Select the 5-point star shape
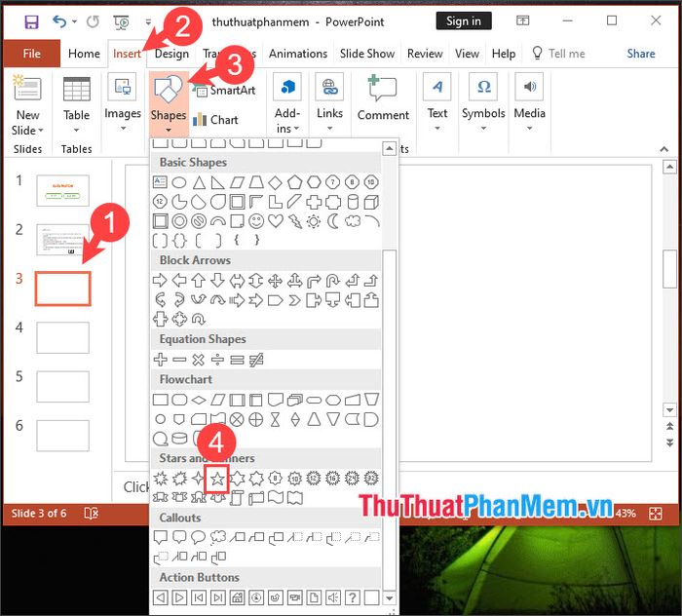This screenshot has height=616, width=682. [x=217, y=479]
